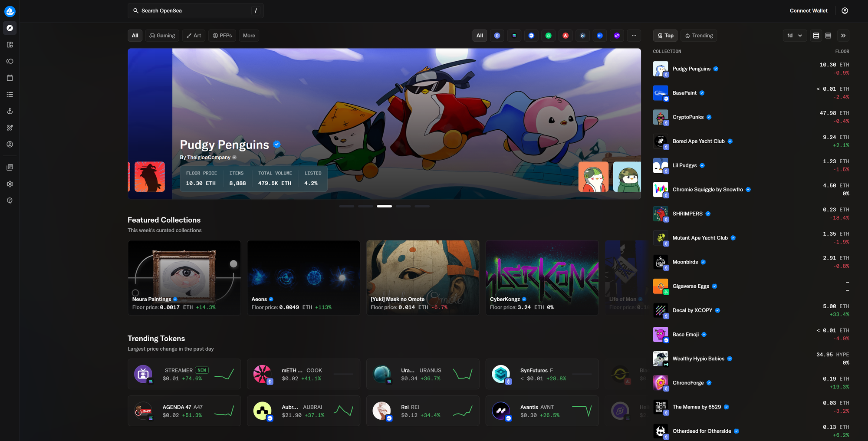868x441 pixels.
Task: Open STREAMER trending token card
Action: 184,374
